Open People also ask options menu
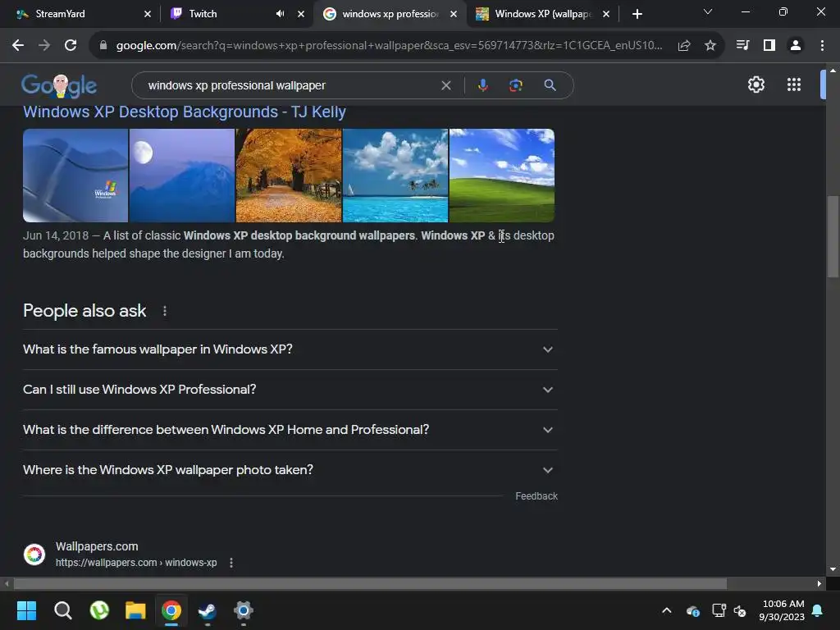840x630 pixels. pyautogui.click(x=164, y=311)
